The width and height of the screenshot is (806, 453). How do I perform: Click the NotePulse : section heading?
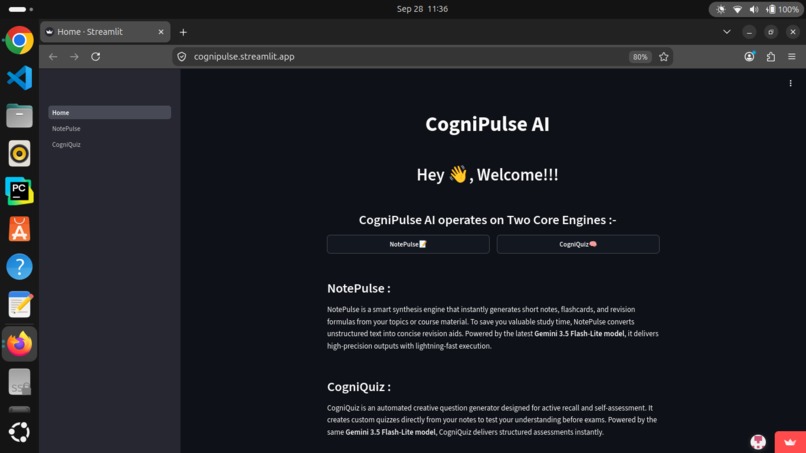(359, 288)
